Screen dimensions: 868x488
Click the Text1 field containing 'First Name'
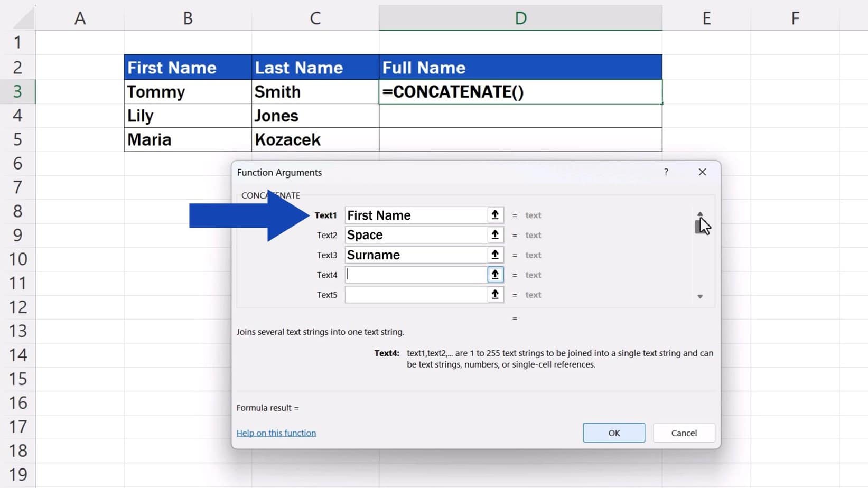click(x=417, y=215)
